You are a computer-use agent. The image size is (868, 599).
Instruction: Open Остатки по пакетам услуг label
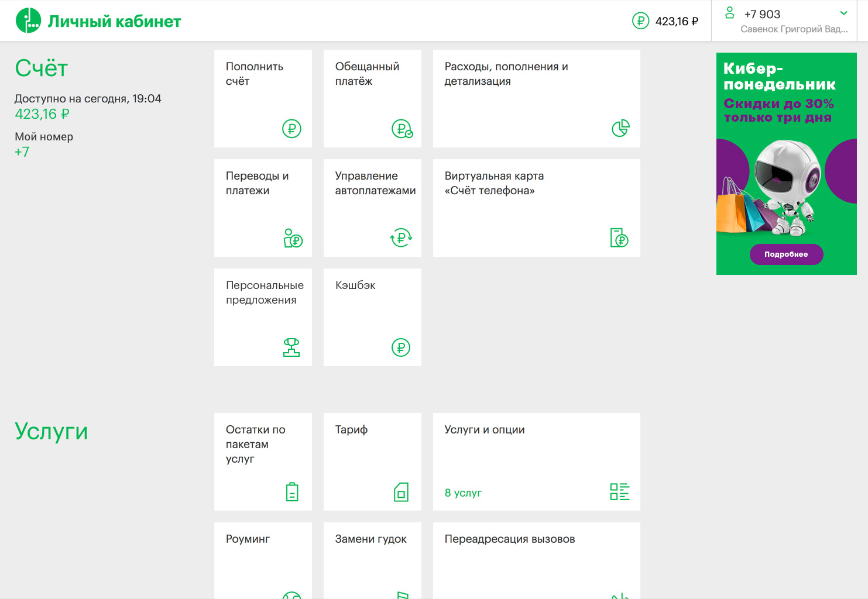pyautogui.click(x=256, y=444)
